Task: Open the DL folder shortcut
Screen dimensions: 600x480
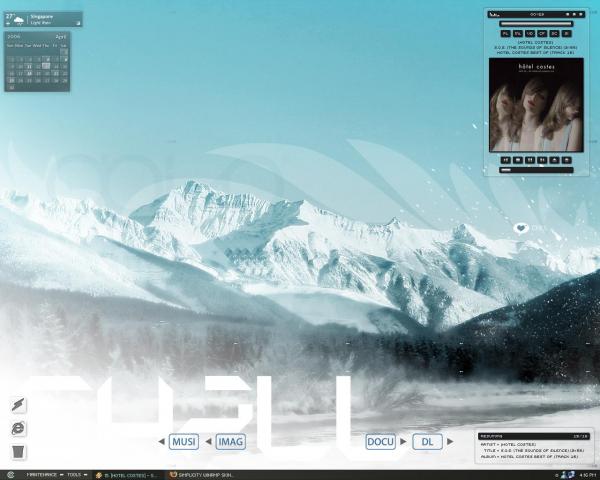Action: click(x=427, y=442)
